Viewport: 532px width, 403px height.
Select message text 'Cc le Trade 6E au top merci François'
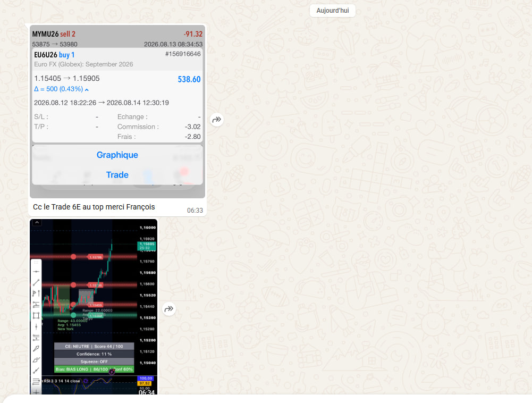[x=94, y=207]
